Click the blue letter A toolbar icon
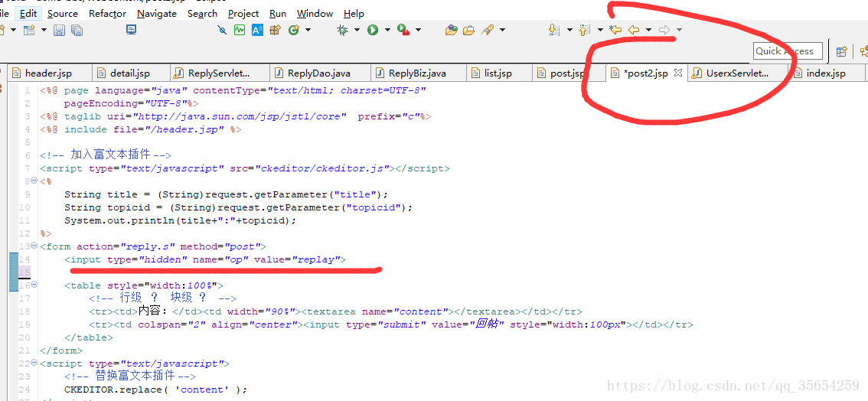Screen dimensions: 868x401 257,30
